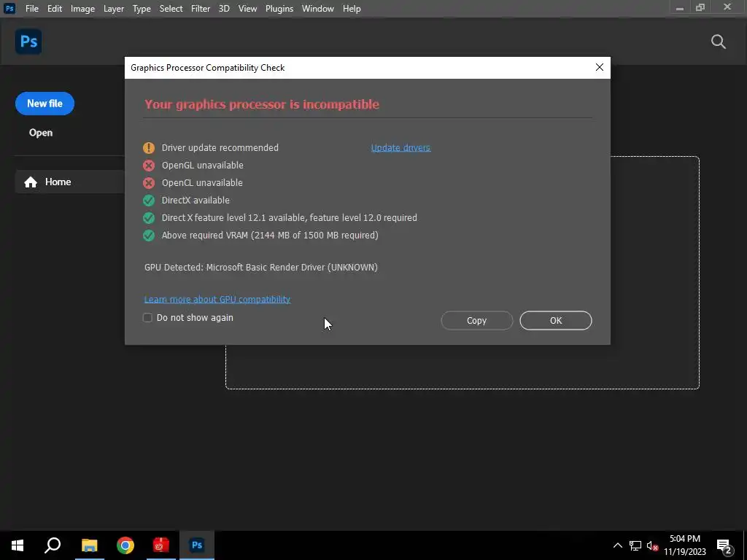Click the OpenCL unavailable text
Viewport: 747px width, 560px height.
[202, 183]
